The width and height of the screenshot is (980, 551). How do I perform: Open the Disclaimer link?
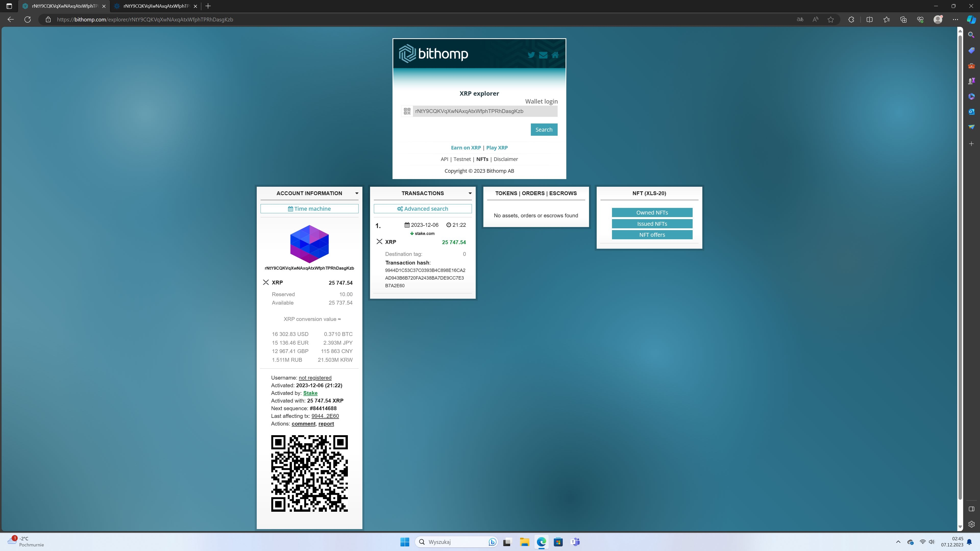click(x=506, y=159)
